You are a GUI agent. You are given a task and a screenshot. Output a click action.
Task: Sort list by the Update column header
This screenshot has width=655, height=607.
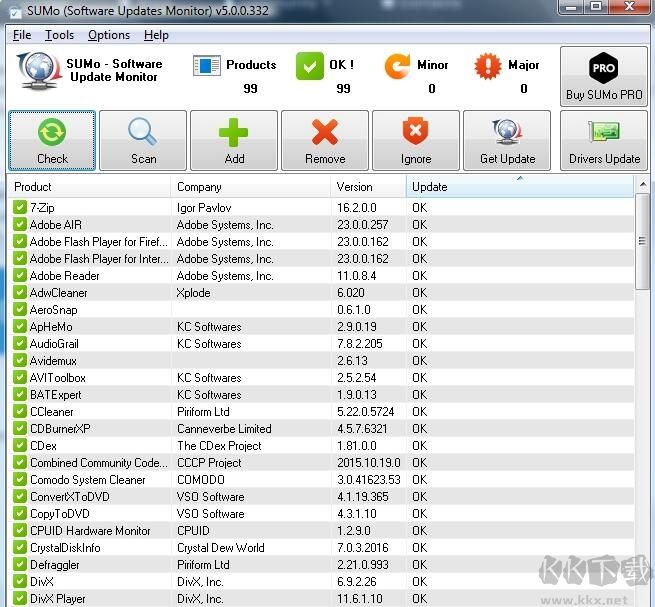tap(519, 187)
